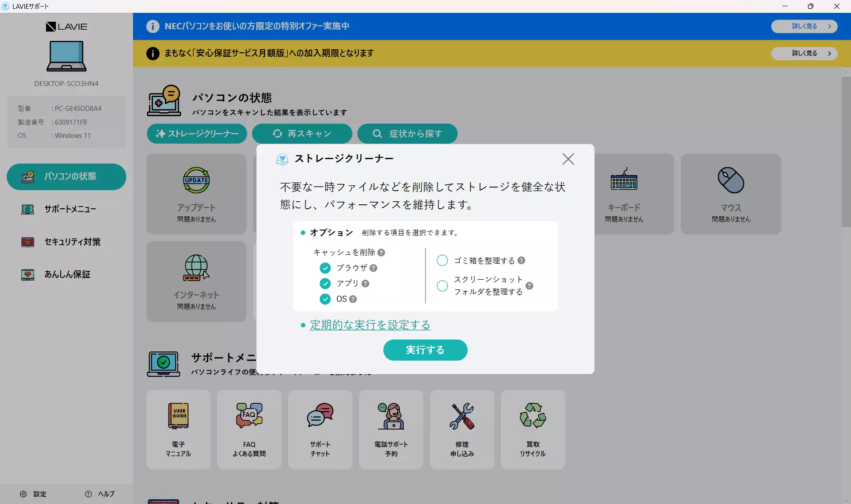Click info icon on yellow warranty banner

point(153,53)
